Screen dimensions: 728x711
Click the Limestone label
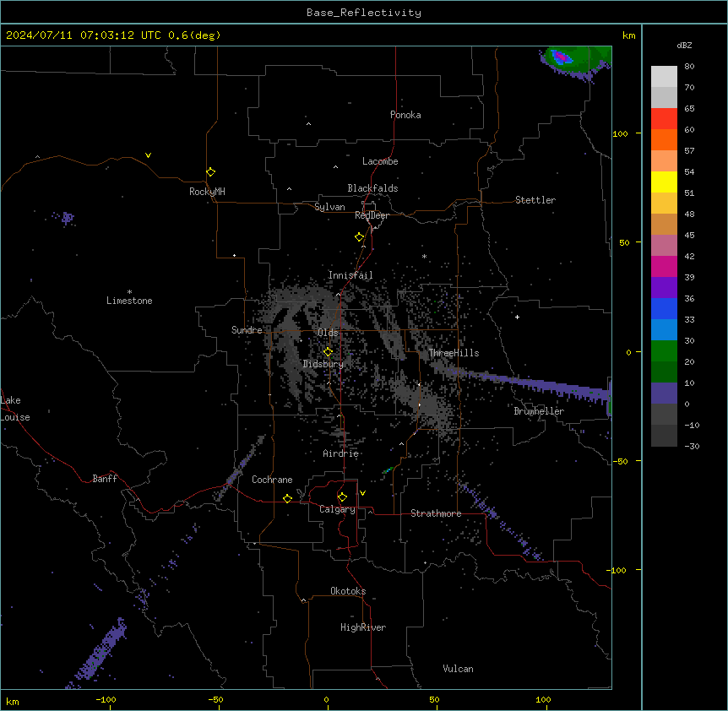(129, 301)
